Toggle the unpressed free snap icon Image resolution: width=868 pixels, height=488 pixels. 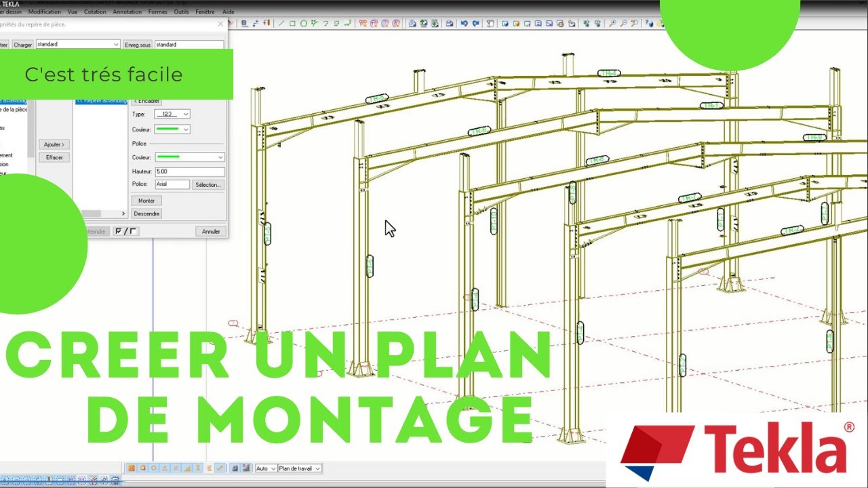coord(209,468)
